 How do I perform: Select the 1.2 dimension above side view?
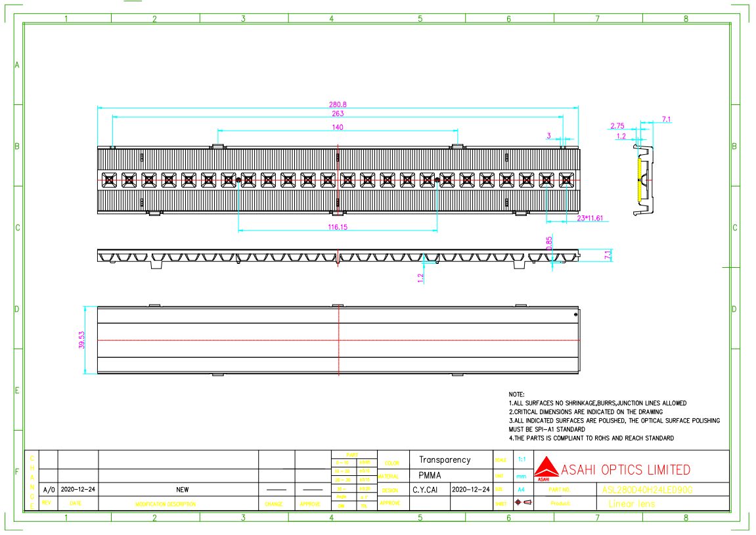621,137
